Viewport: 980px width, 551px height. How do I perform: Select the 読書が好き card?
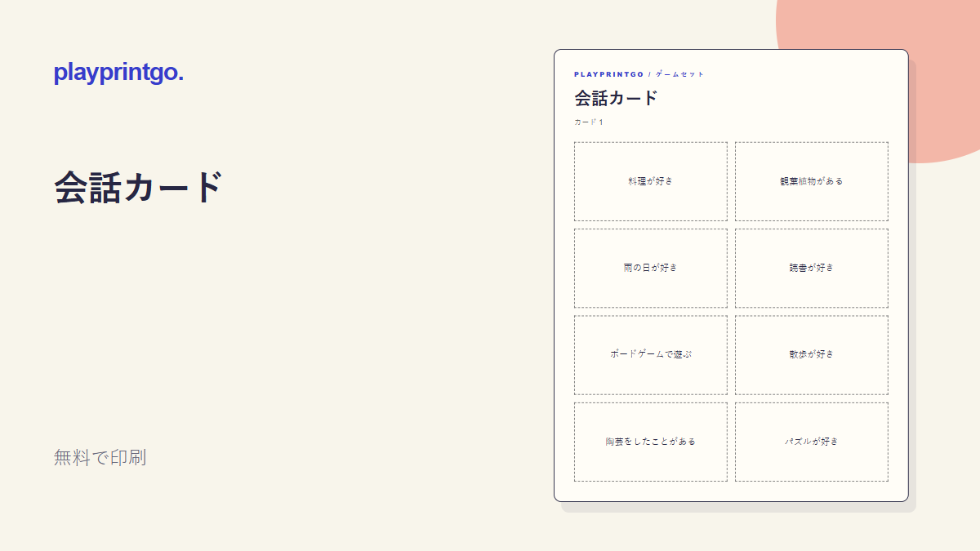point(812,268)
